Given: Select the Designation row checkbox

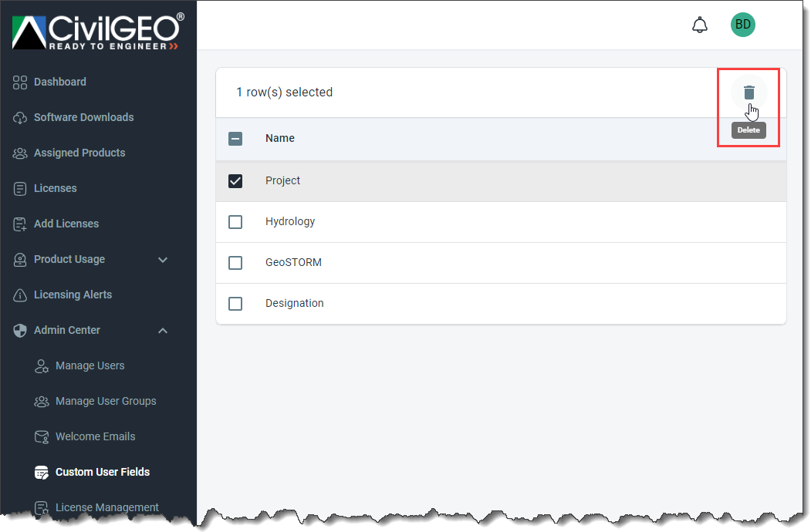Looking at the screenshot, I should (x=235, y=304).
